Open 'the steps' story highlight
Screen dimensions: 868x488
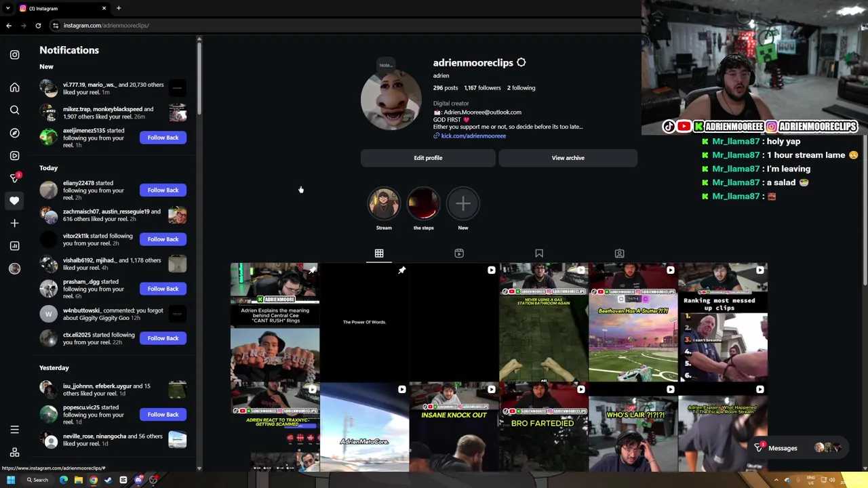[x=423, y=203]
